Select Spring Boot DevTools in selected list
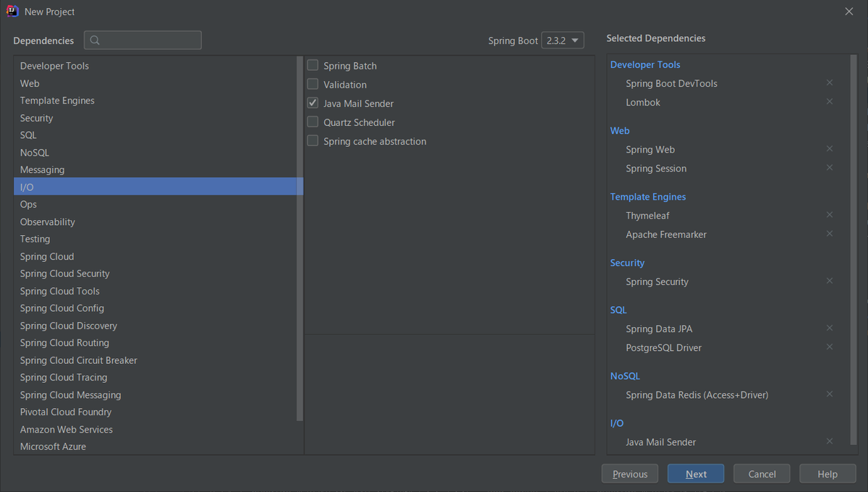 point(671,83)
